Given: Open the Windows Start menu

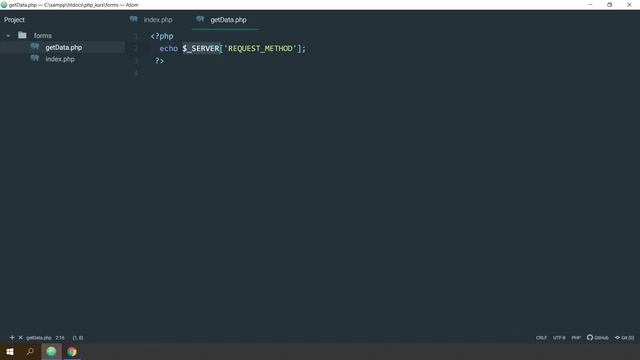Looking at the screenshot, I should click(10, 351).
